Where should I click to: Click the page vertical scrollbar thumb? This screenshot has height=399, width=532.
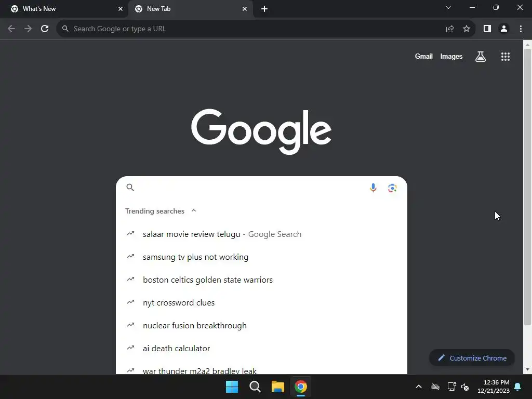click(x=527, y=187)
